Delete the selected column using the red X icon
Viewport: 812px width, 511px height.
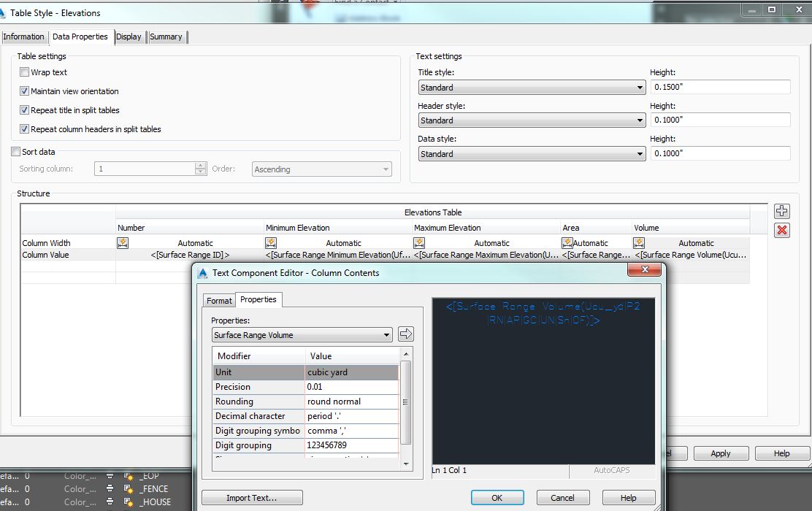[781, 229]
